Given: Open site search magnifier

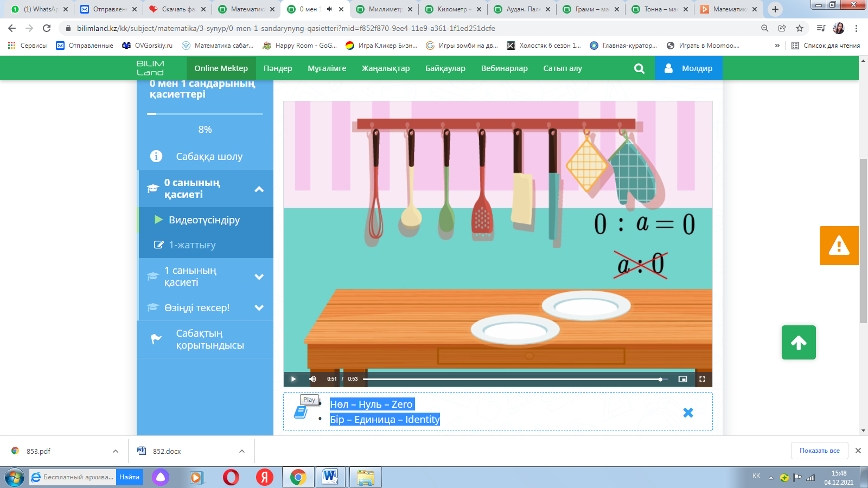Looking at the screenshot, I should click(639, 68).
